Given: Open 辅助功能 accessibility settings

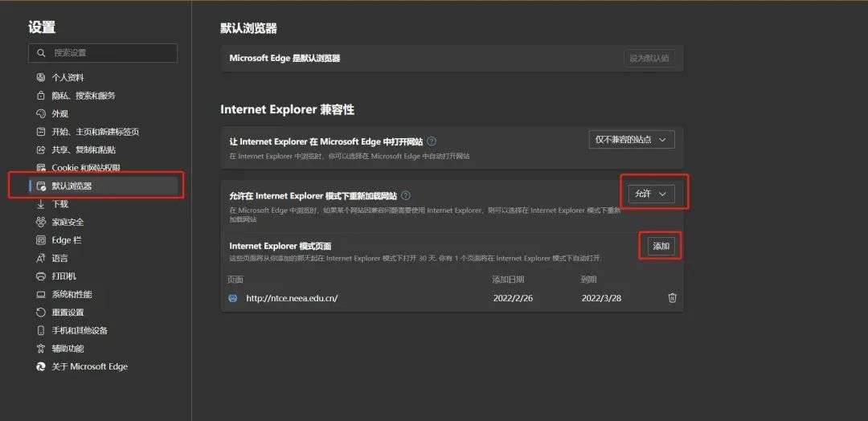Looking at the screenshot, I should pyautogui.click(x=68, y=349).
